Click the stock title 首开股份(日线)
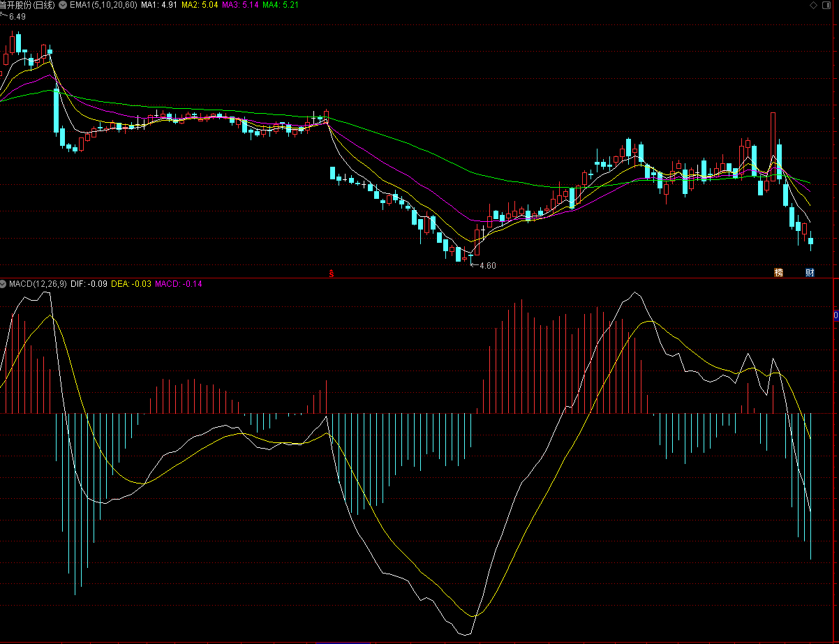This screenshot has height=644, width=839. (x=29, y=4)
